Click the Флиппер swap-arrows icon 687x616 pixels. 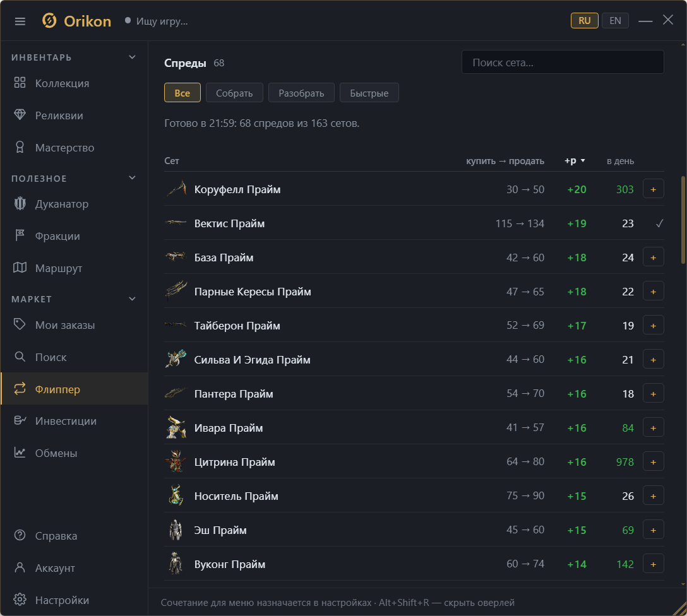coord(20,389)
